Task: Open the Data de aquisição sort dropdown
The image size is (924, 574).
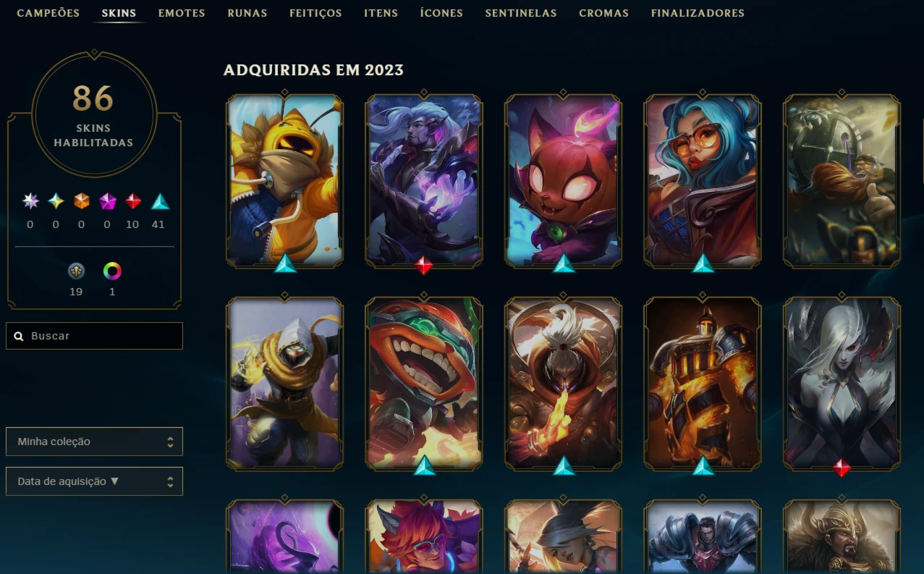Action: click(x=94, y=481)
